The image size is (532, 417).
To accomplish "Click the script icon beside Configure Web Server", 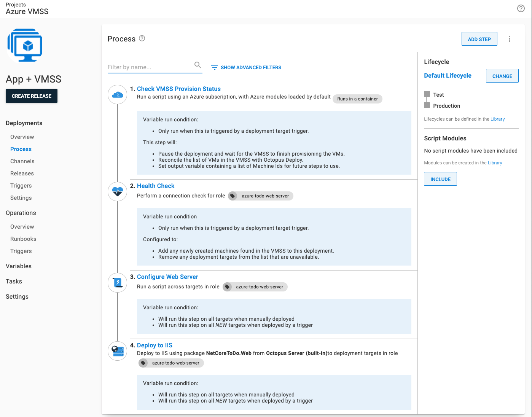I will pos(117,282).
